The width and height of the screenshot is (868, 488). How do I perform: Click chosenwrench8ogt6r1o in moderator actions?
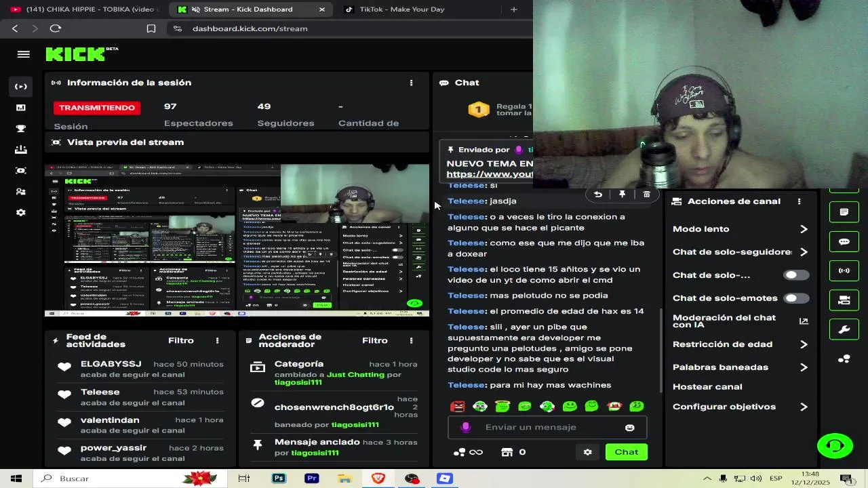334,407
